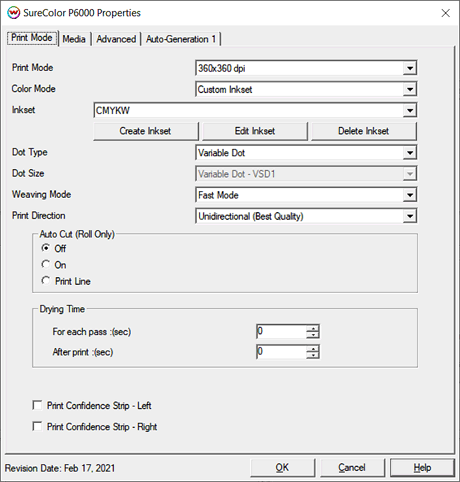Switch to Auto-Generation 1 tab
The width and height of the screenshot is (460, 482).
[x=181, y=39]
